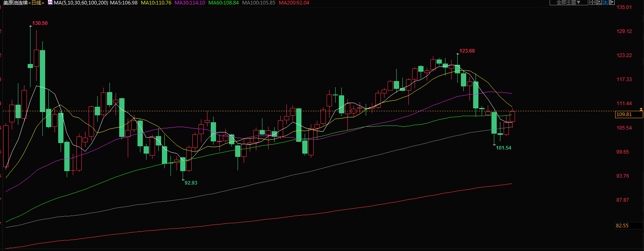Click the yellow MA10:110.76 label
Image resolution: width=644 pixels, height=251 pixels.
click(156, 3)
